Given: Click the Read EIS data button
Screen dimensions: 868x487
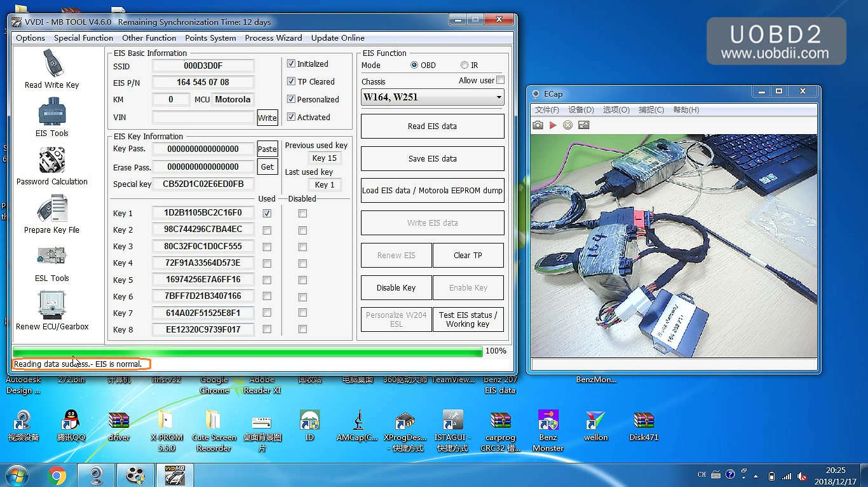Looking at the screenshot, I should (x=432, y=126).
